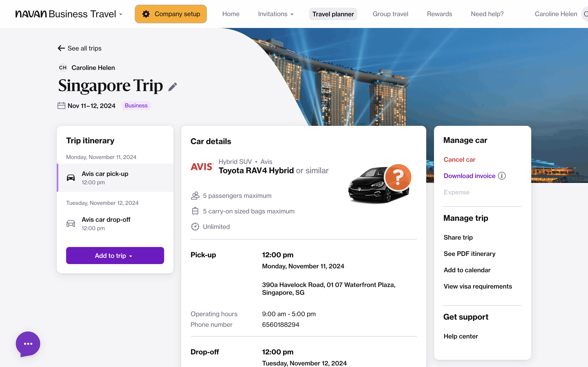Expand the Navan Business Travel switcher
This screenshot has height=367, width=588.
click(69, 14)
